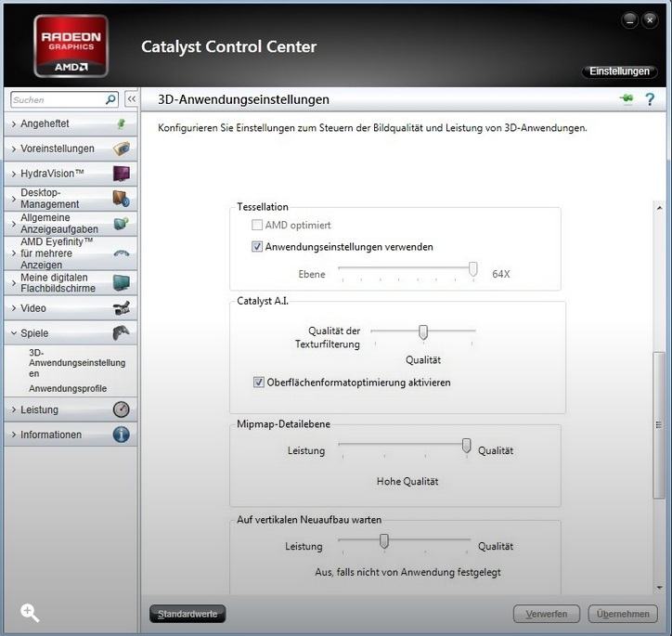Uncheck Anwendungseinstellungen verwenden
This screenshot has width=672, height=636.
tap(257, 247)
